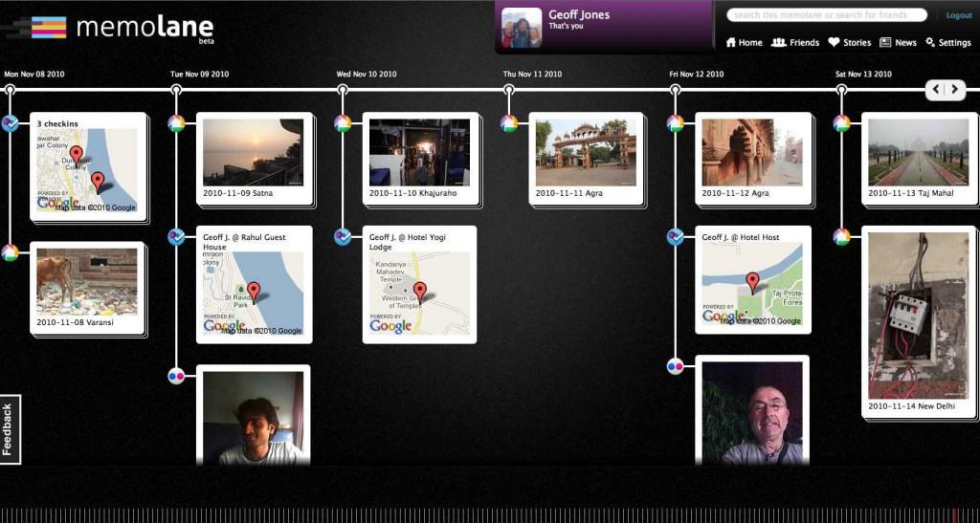Open Flickr photo of young man
980x523 pixels.
[253, 418]
